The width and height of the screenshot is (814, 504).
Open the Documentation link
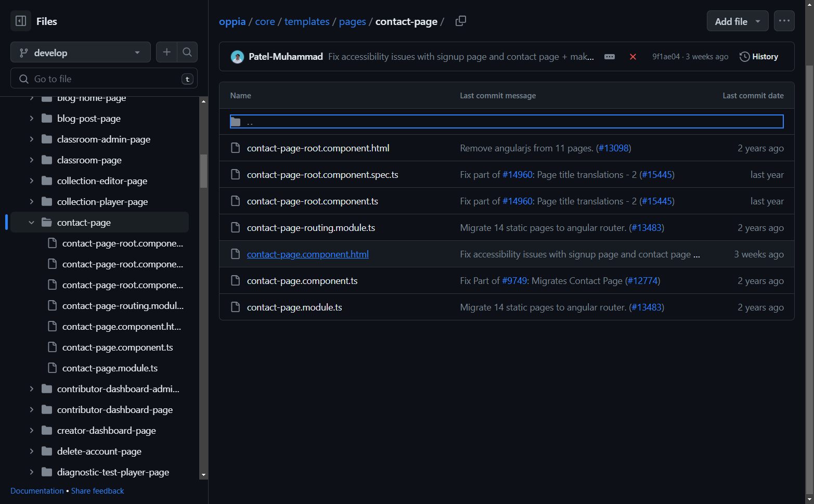(37, 491)
